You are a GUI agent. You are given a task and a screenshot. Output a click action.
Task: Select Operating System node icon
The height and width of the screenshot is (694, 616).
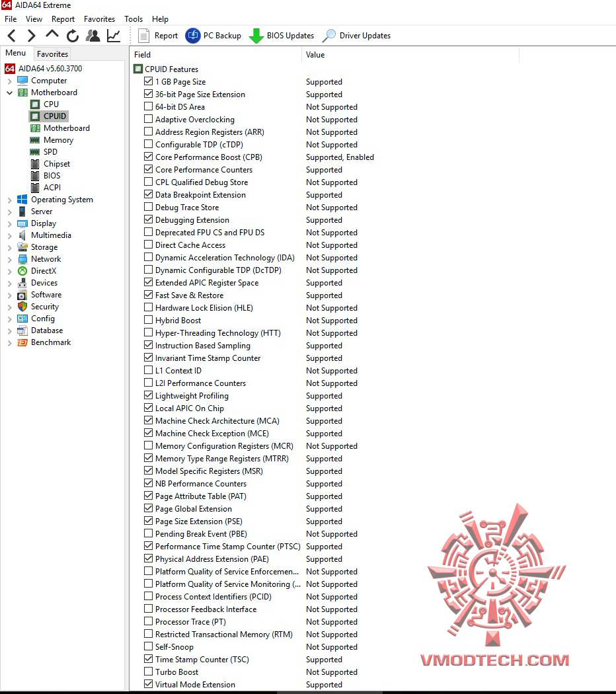point(22,200)
